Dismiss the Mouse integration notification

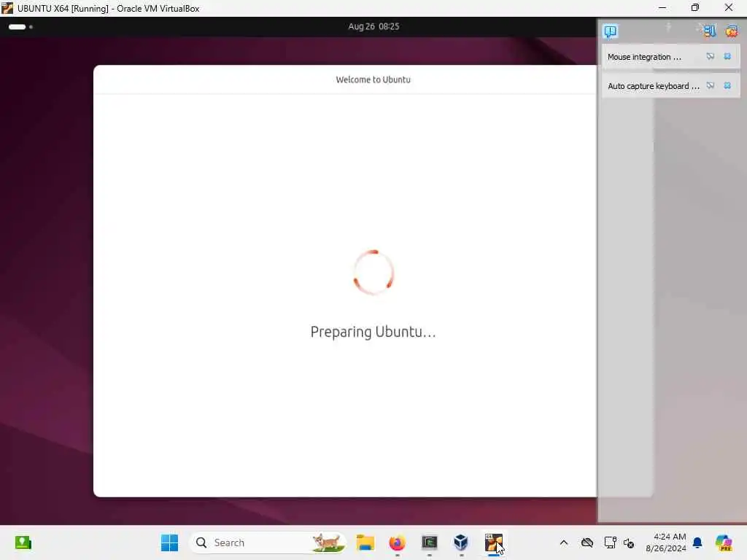point(727,56)
